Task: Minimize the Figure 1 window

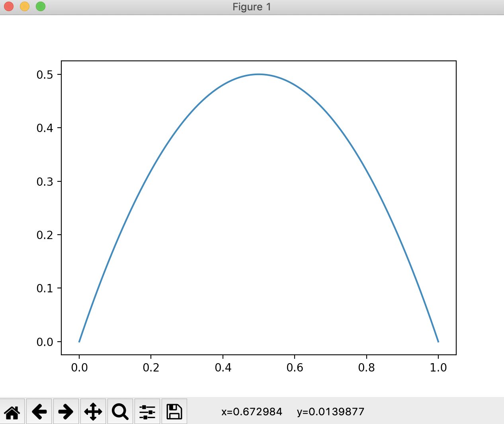Action: click(25, 7)
